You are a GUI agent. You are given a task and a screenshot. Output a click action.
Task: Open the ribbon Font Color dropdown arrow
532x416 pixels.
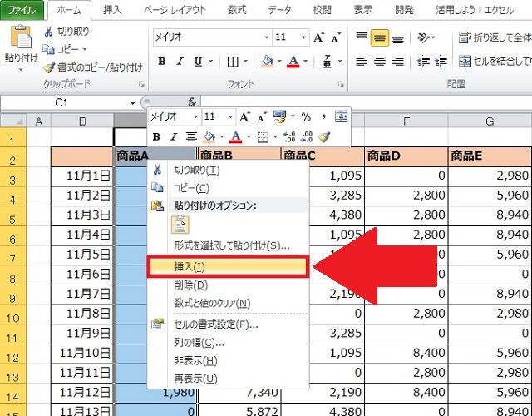tap(305, 62)
